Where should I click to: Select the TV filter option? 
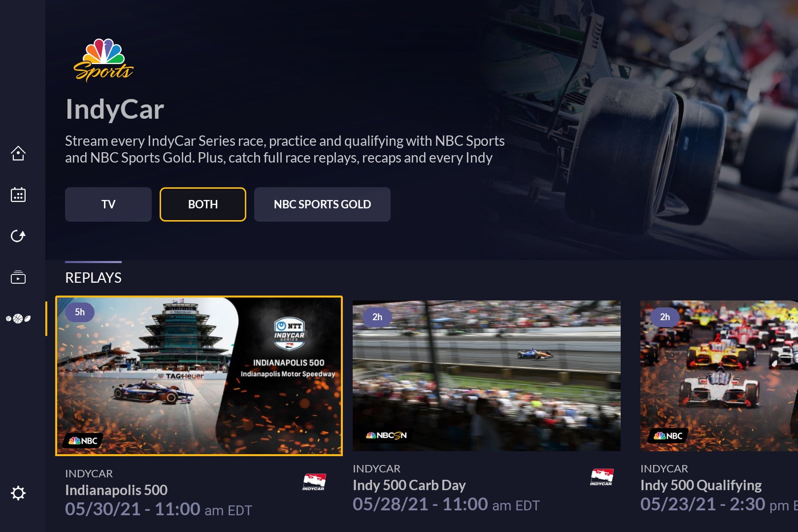coord(108,204)
